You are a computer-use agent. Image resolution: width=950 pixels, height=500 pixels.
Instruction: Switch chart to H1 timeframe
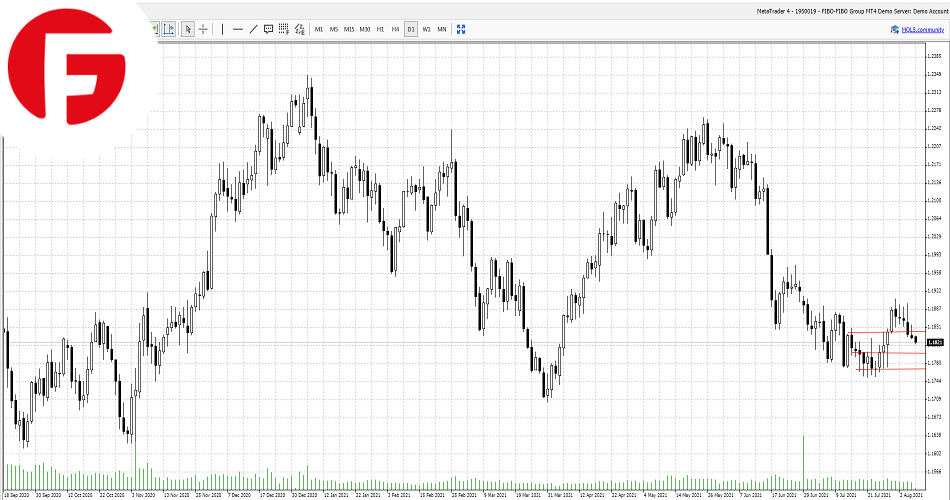380,29
